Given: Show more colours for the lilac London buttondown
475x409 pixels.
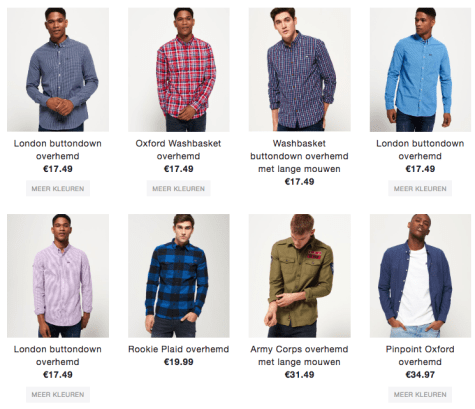Looking at the screenshot, I should [x=58, y=394].
